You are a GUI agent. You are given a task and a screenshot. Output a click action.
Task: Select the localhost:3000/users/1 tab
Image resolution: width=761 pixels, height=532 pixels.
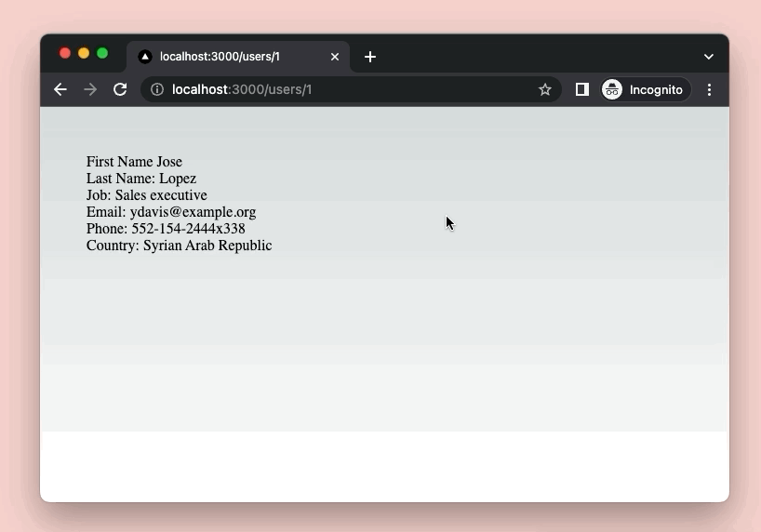(x=238, y=57)
